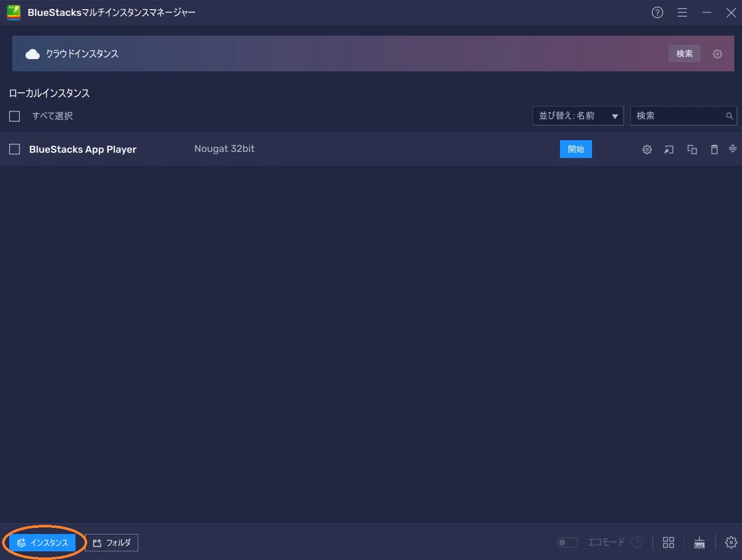
Task: Toggle the エコモード switch
Action: coord(567,542)
